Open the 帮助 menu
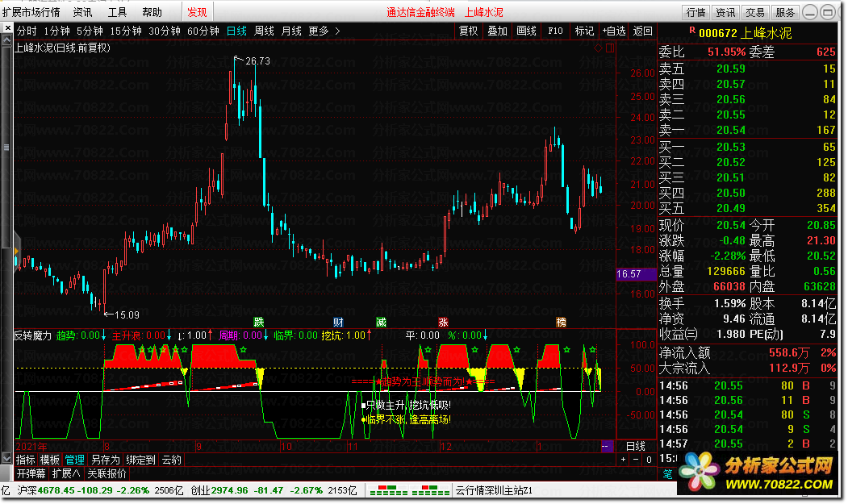This screenshot has height=504, width=848. [152, 12]
